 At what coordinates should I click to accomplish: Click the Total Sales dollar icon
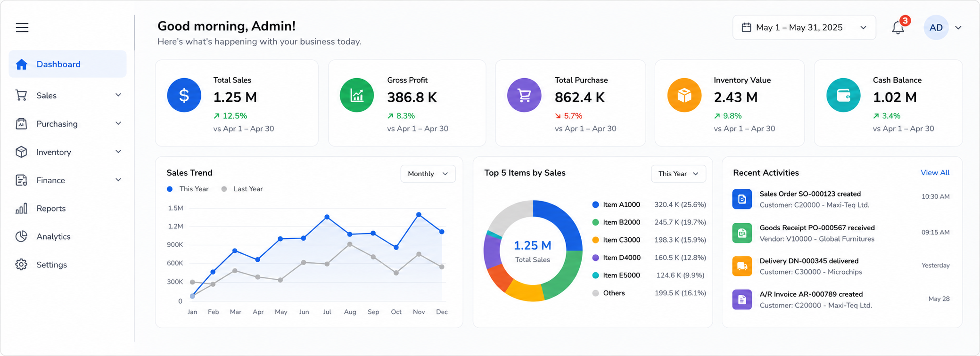click(184, 95)
